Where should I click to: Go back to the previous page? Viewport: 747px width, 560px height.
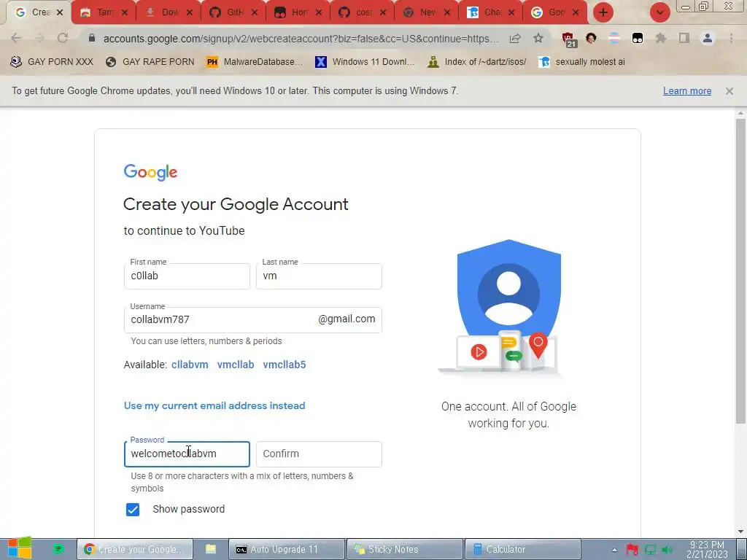tap(16, 38)
